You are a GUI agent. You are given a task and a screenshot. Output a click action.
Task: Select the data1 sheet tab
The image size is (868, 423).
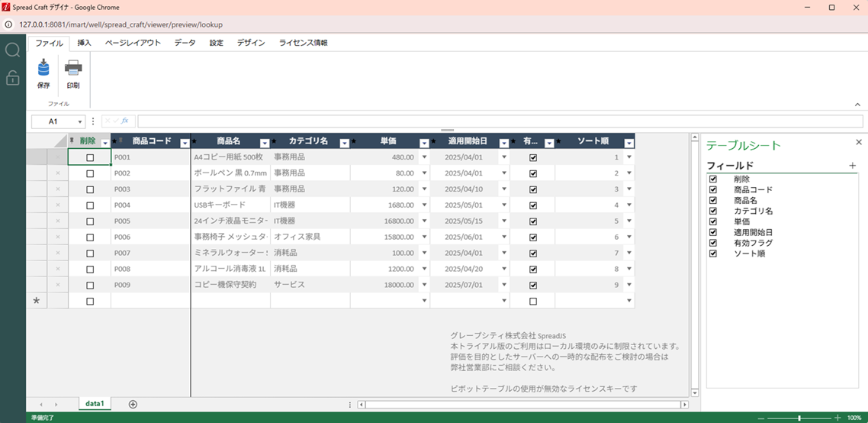pos(95,404)
